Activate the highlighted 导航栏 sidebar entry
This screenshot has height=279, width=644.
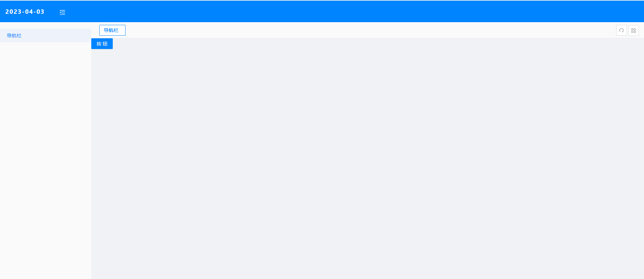tap(46, 36)
